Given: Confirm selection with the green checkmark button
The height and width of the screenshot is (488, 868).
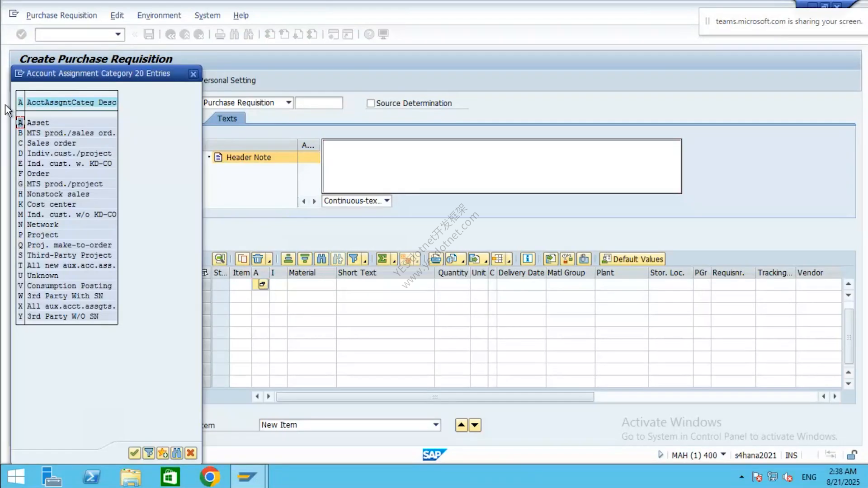Looking at the screenshot, I should pos(134,453).
